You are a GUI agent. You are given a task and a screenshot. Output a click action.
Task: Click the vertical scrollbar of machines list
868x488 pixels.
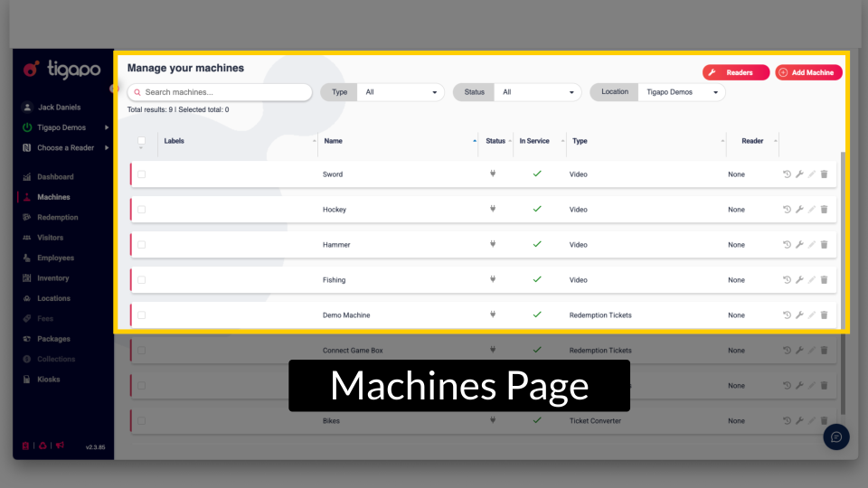(x=843, y=271)
